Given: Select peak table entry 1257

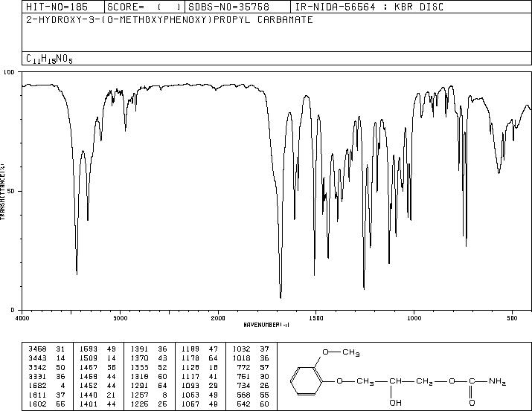Looking at the screenshot, I should (149, 395).
